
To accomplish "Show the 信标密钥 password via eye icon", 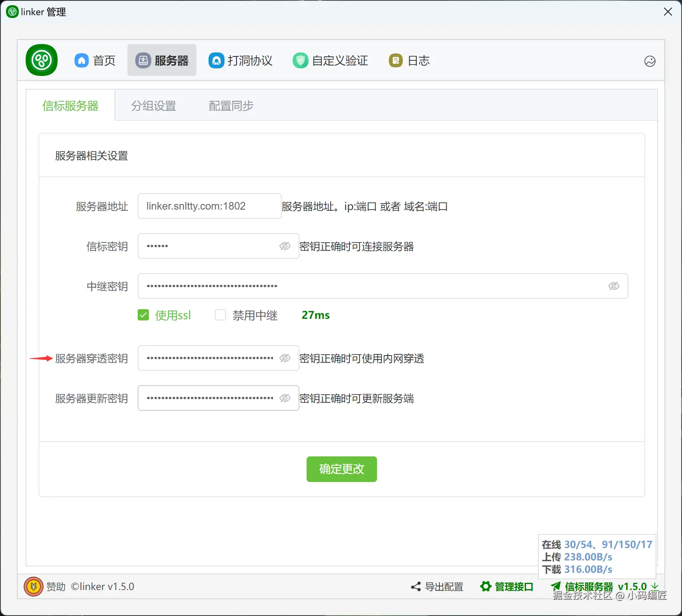I will (x=285, y=246).
